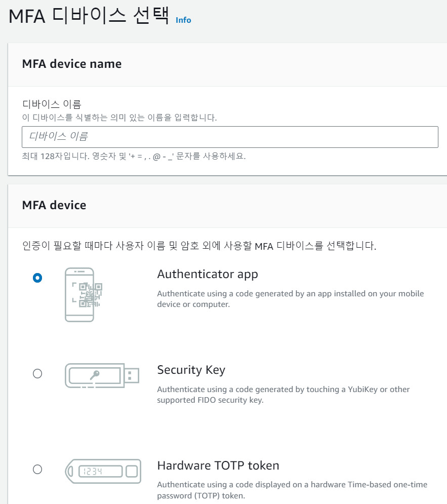Click the '최대 128자입니다' hint text

click(134, 157)
